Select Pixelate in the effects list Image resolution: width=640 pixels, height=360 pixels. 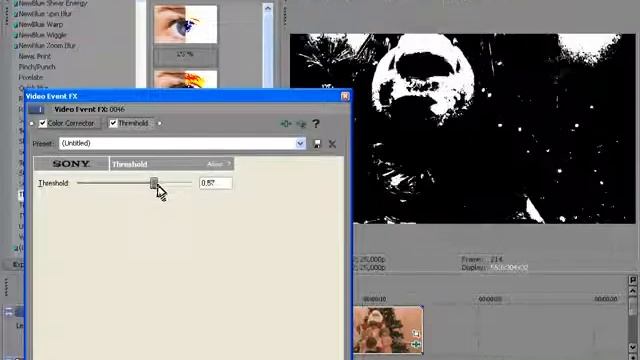click(x=31, y=77)
